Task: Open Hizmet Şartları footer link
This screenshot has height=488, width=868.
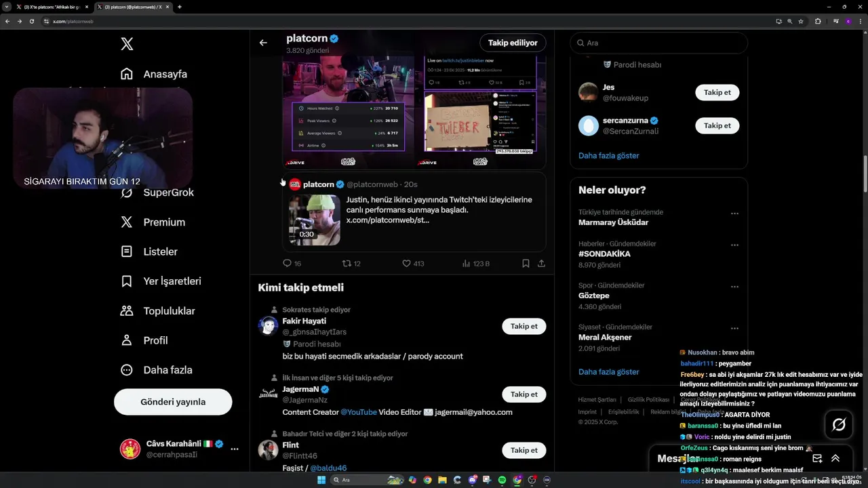Action: click(x=597, y=400)
